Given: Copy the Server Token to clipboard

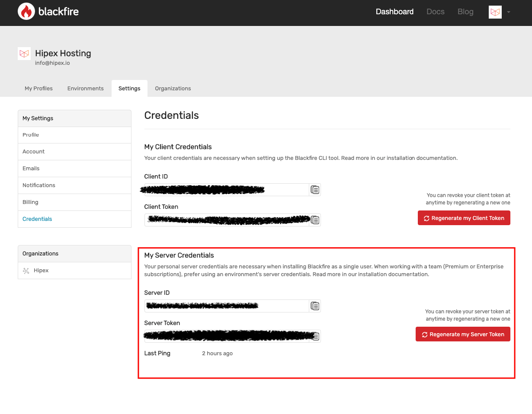Looking at the screenshot, I should pos(316,336).
